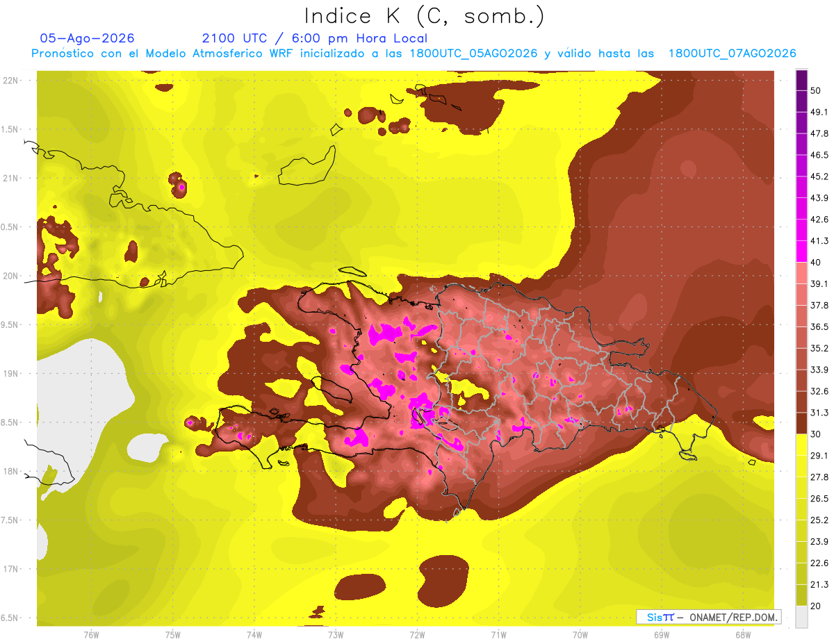The height and width of the screenshot is (644, 834).
Task: Select the valid-until stamp "1800UTC_07AGO2026"
Action: tap(732, 53)
